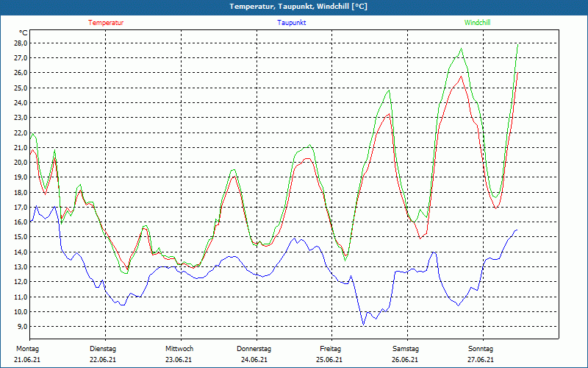Click the 28,0 y-axis value

tap(20, 43)
